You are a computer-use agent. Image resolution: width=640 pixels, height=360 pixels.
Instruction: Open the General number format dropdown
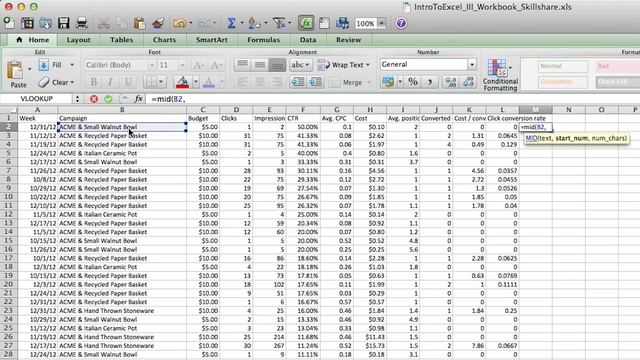tap(472, 64)
